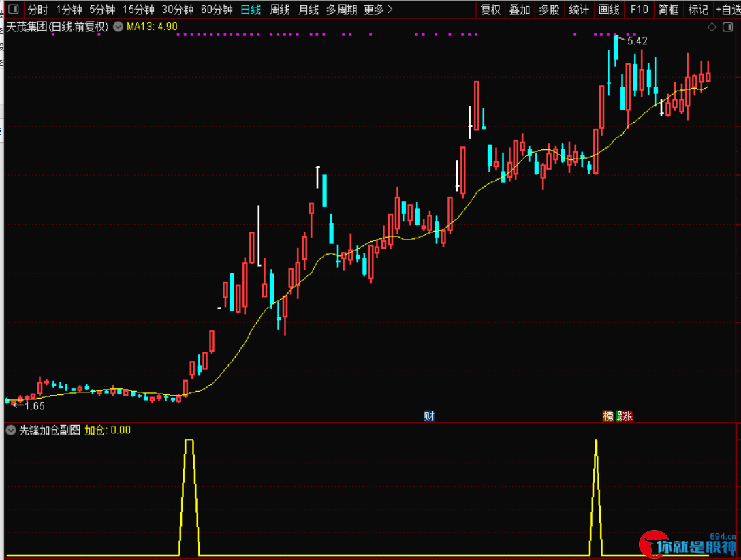Select the 月线 monthly chart tab
741x560 pixels.
pyautogui.click(x=309, y=10)
